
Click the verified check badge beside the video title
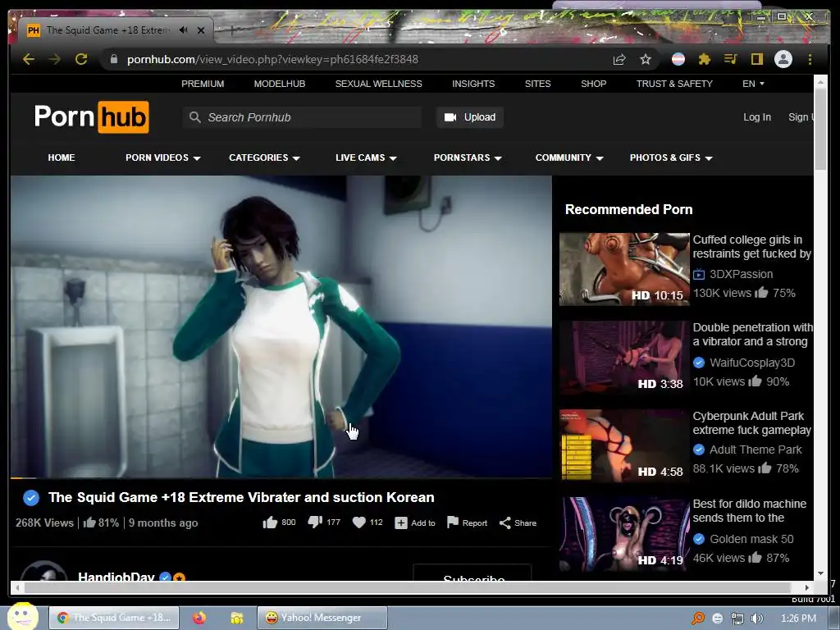[x=31, y=498]
